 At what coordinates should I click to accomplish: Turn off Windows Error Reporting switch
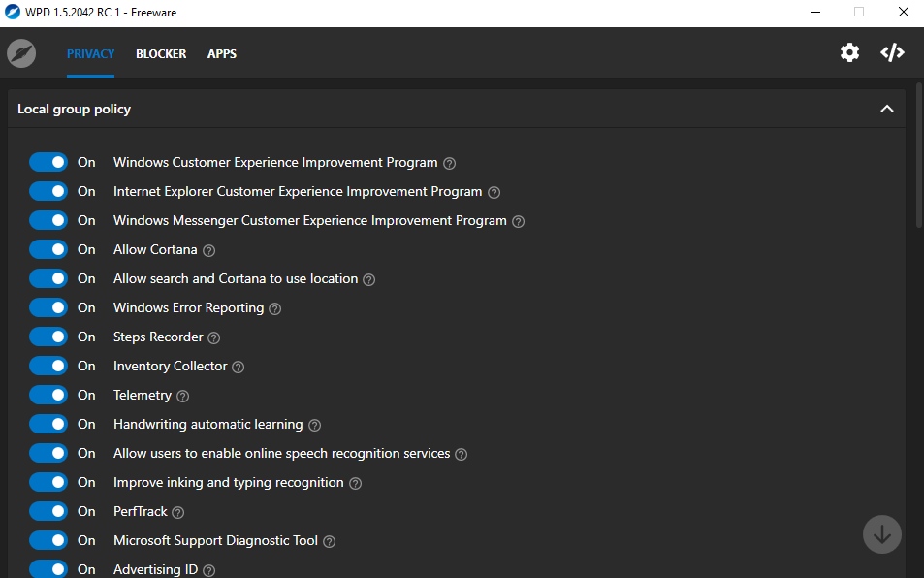[48, 307]
